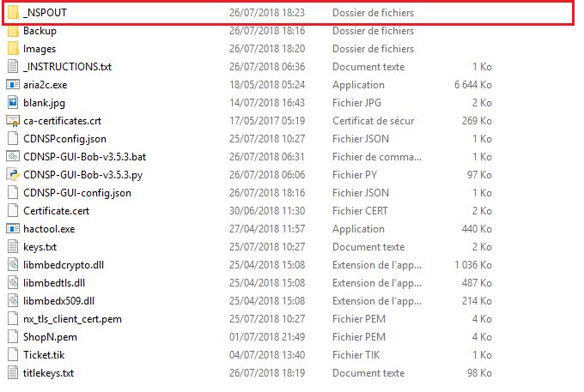Select the hactool.exe file name

pyautogui.click(x=49, y=229)
